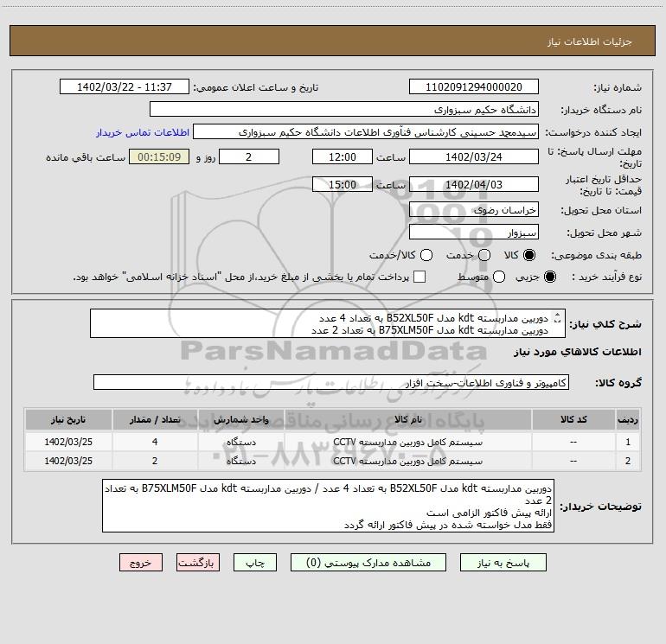Click the province field خراسان رضوی
Image resolution: width=666 pixels, height=644 pixels.
click(474, 210)
